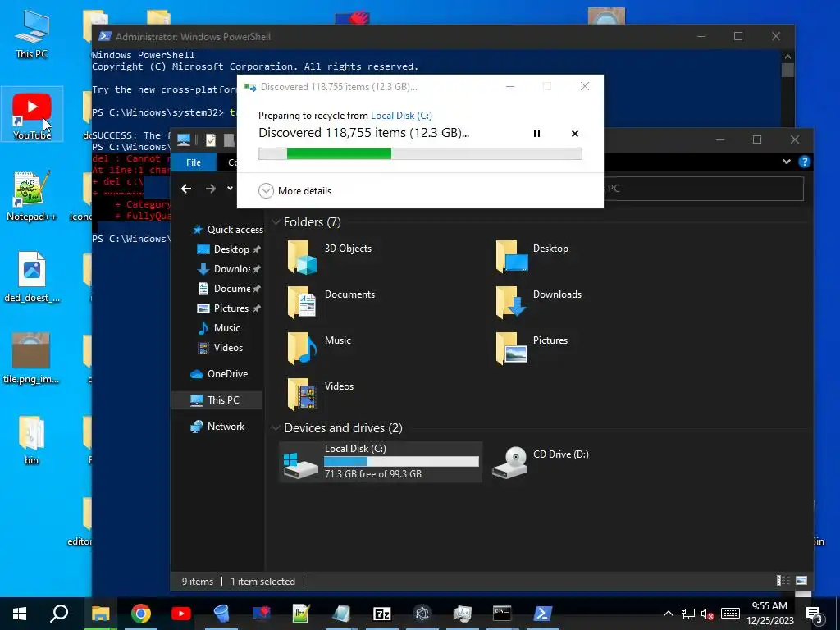This screenshot has width=840, height=630.
Task: Select Quick access in the navigation pane
Action: coord(228,230)
